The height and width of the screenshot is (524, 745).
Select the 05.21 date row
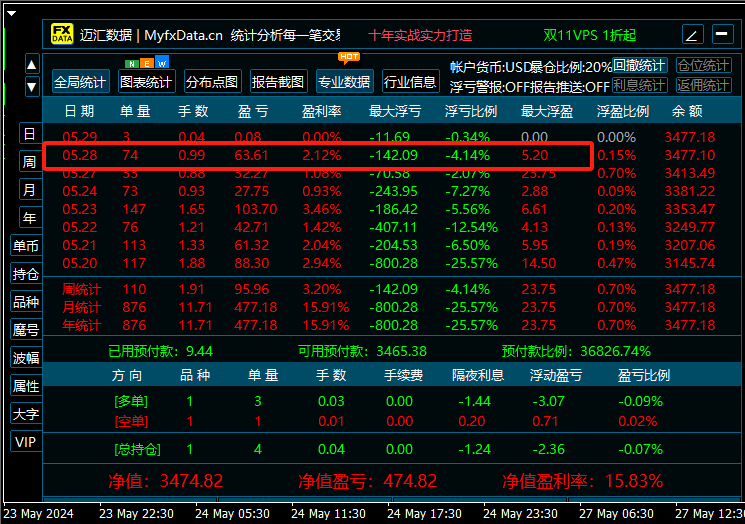[390, 246]
